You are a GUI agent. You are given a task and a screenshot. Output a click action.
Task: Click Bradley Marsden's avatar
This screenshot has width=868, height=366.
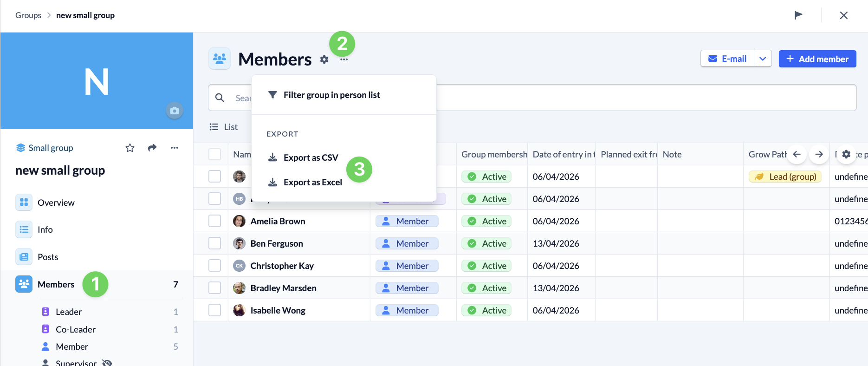tap(239, 288)
